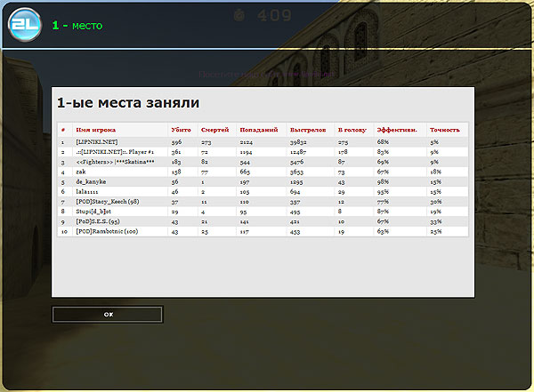Click 'Stupi[d_b]ot' player name
This screenshot has height=392, width=534.
coord(95,212)
